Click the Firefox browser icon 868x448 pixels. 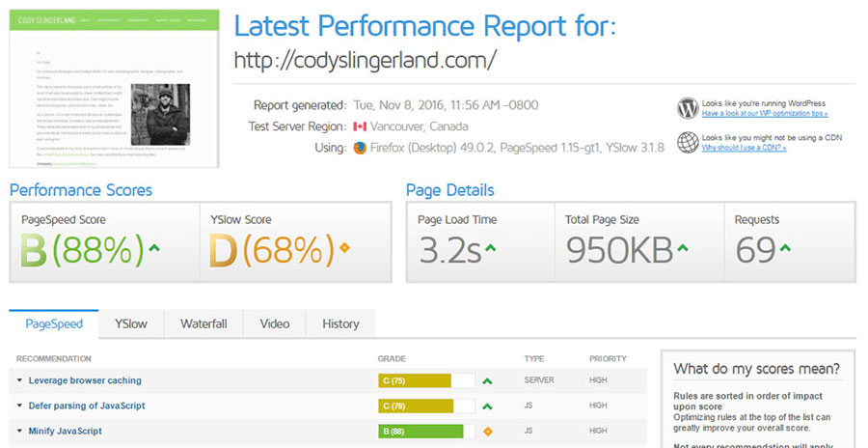tap(360, 148)
